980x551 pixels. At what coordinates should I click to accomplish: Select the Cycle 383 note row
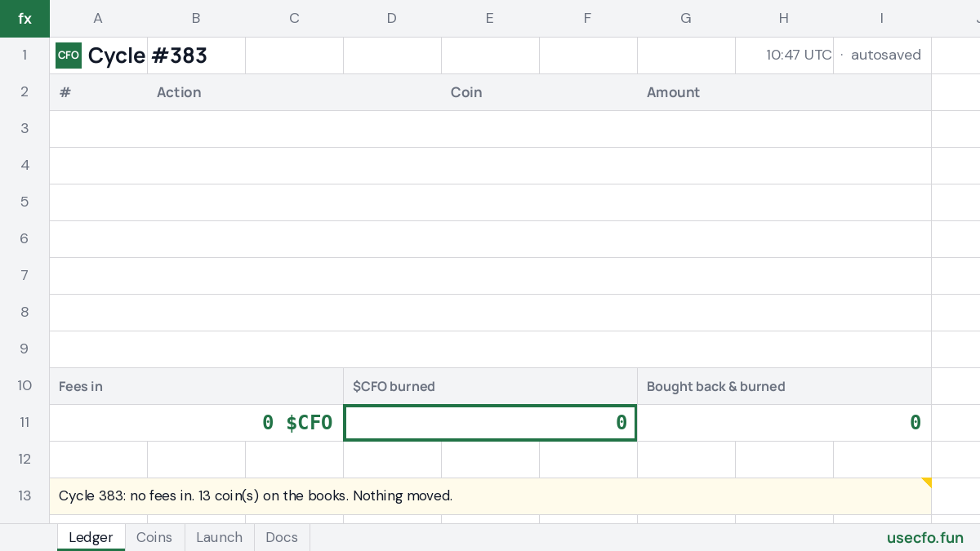[x=490, y=496]
